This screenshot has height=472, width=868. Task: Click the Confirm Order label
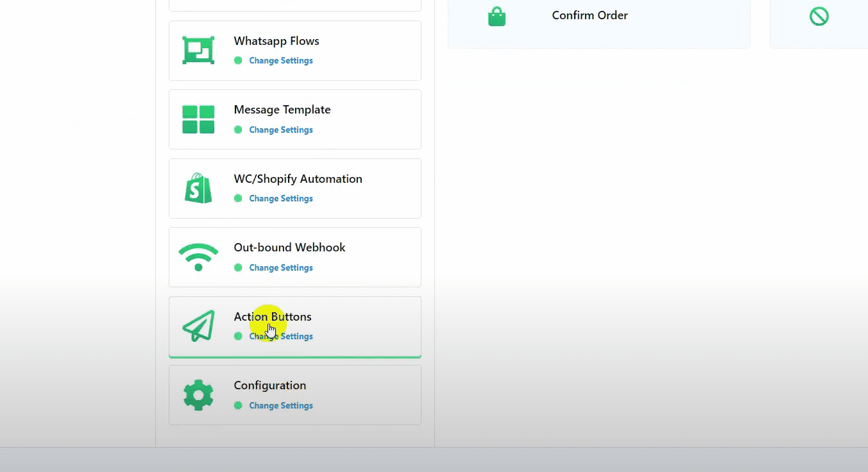pyautogui.click(x=590, y=15)
